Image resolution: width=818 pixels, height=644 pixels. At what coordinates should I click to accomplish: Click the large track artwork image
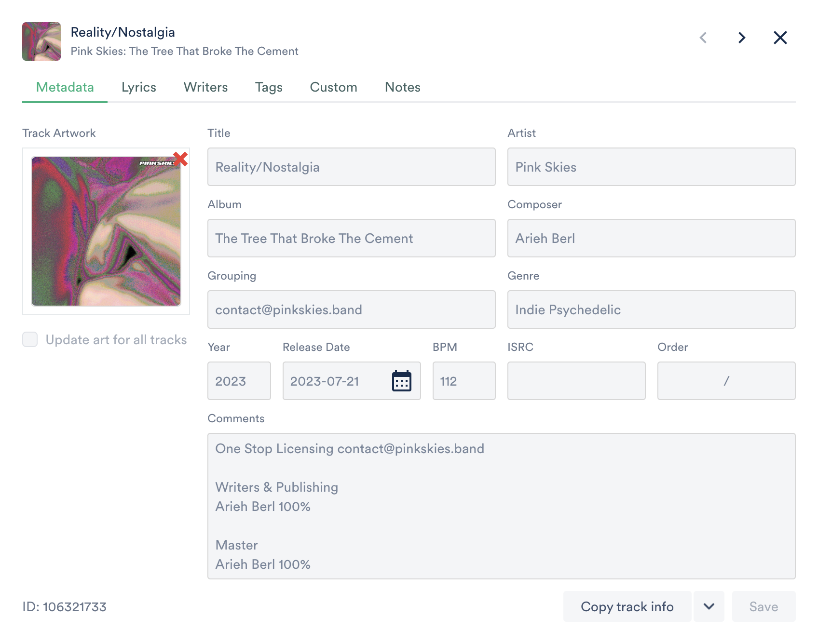point(106,231)
